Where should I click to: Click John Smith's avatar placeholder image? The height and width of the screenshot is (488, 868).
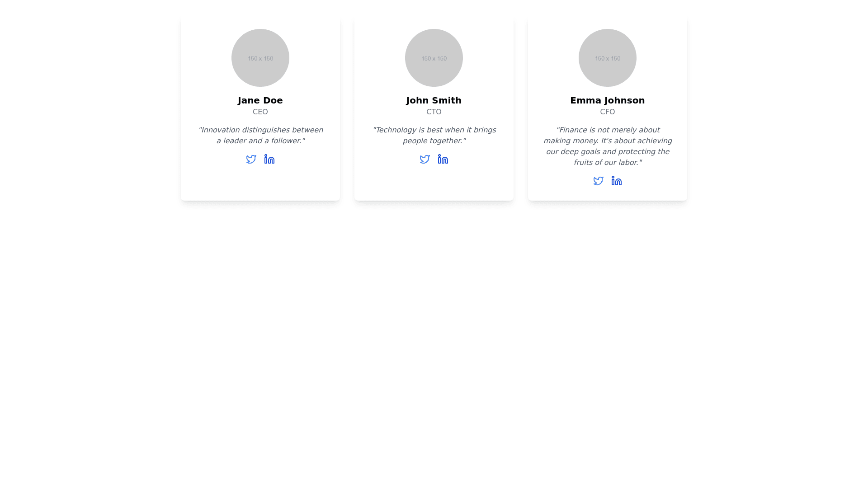point(434,58)
